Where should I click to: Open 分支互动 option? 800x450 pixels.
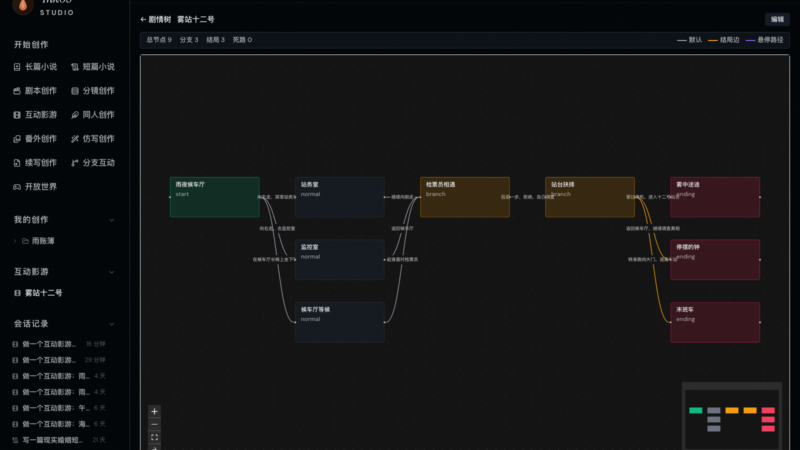(93, 163)
